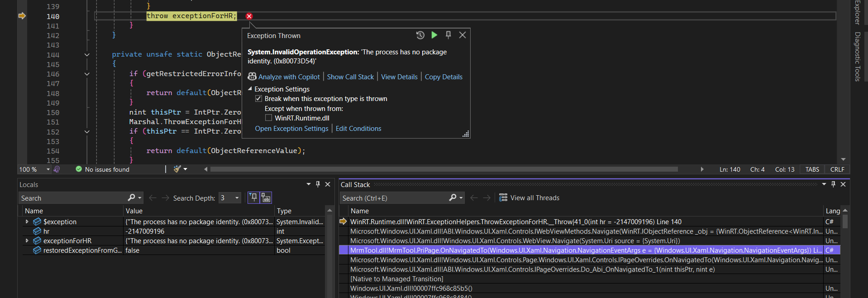The height and width of the screenshot is (298, 868).
Task: Click the Copilot icon beside zoom level
Action: [x=57, y=169]
